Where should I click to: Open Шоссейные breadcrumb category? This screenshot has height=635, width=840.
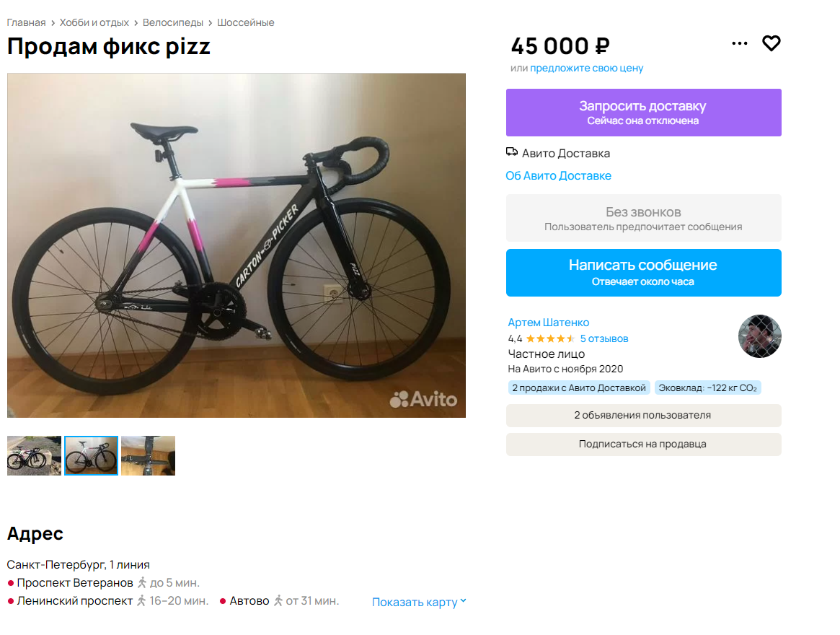[x=245, y=22]
